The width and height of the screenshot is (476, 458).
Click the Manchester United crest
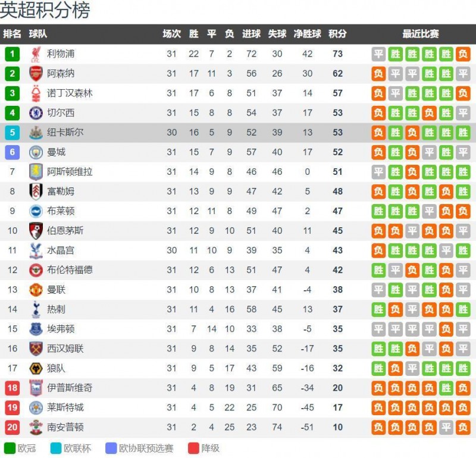pos(36,290)
